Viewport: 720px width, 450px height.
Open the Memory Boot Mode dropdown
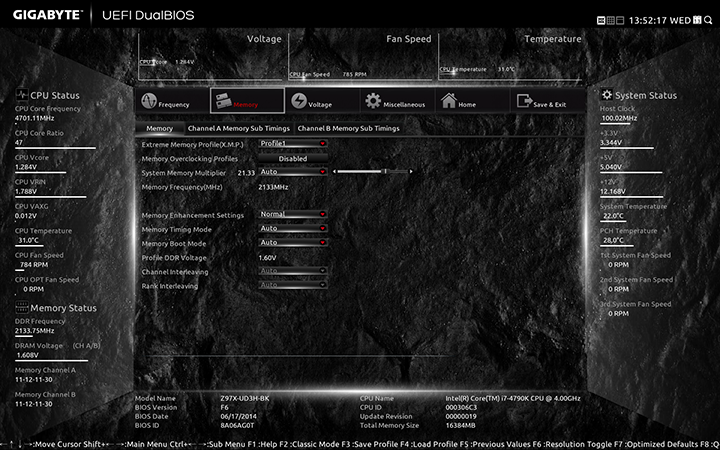(x=293, y=242)
